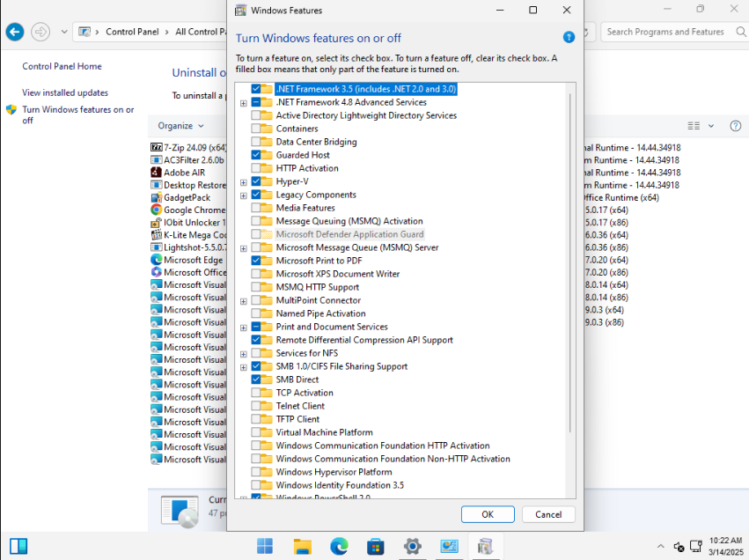749x560 pixels.
Task: Click the search magnifier in Programs and Features
Action: pos(740,32)
